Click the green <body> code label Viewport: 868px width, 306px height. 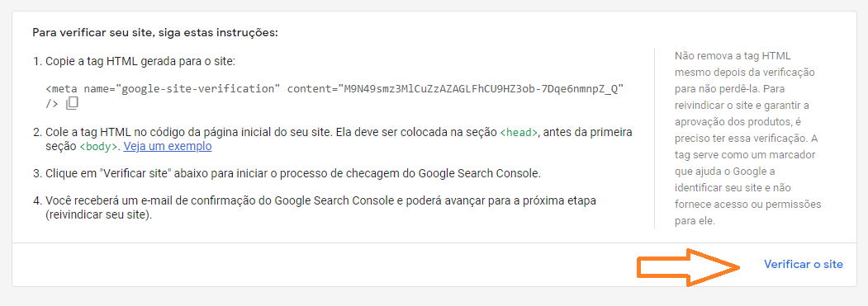[x=99, y=147]
